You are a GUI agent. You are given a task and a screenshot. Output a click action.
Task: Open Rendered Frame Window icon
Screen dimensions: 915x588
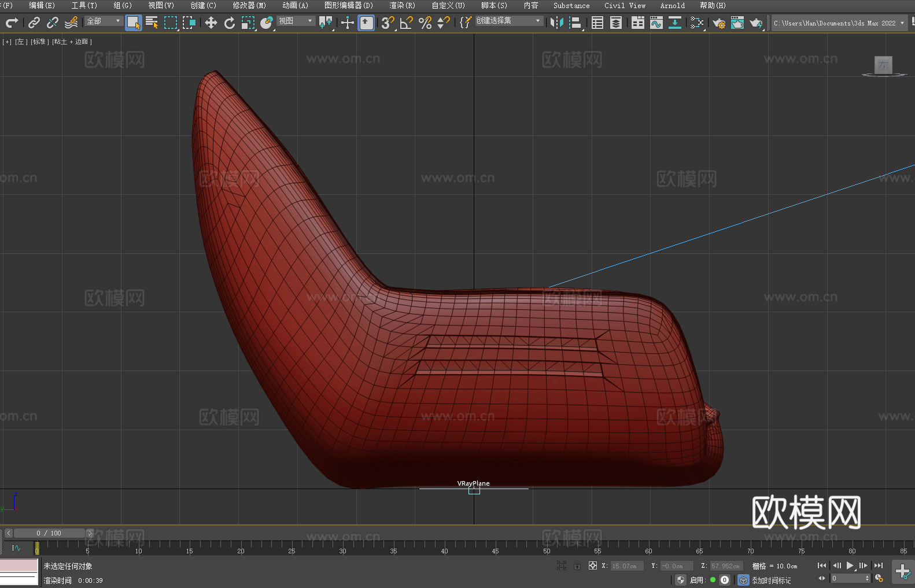coord(737,23)
